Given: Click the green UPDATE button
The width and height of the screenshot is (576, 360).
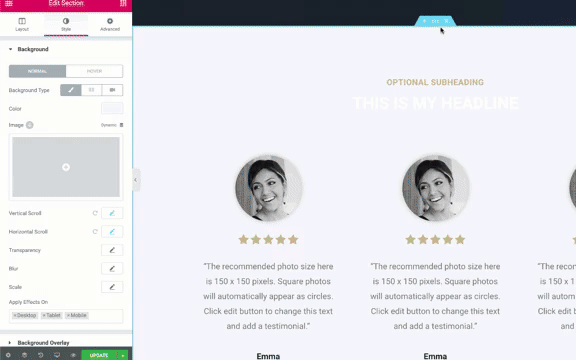Looking at the screenshot, I should click(99, 355).
